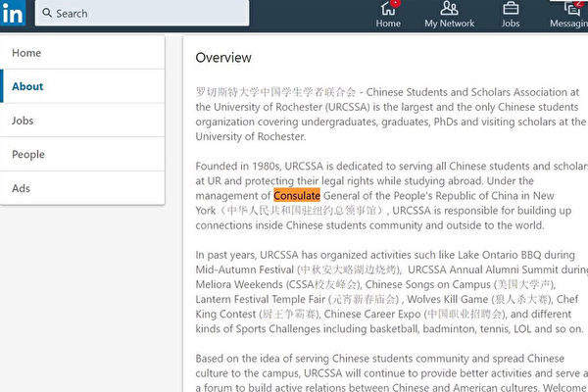Open the Ads tab in sidebar
Screen dimensions: 588x392
tap(82, 188)
